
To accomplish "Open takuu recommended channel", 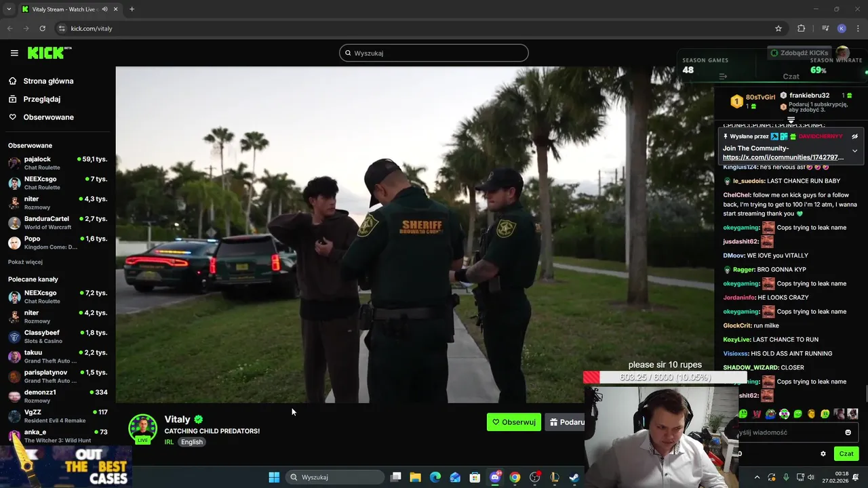I will (x=58, y=357).
